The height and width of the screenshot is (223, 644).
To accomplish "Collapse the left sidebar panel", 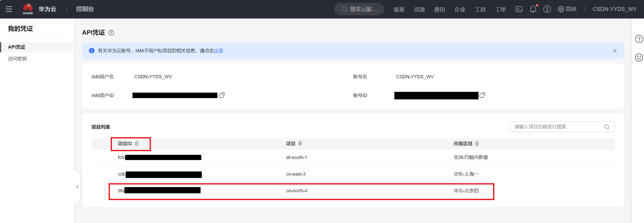I will pyautogui.click(x=77, y=187).
